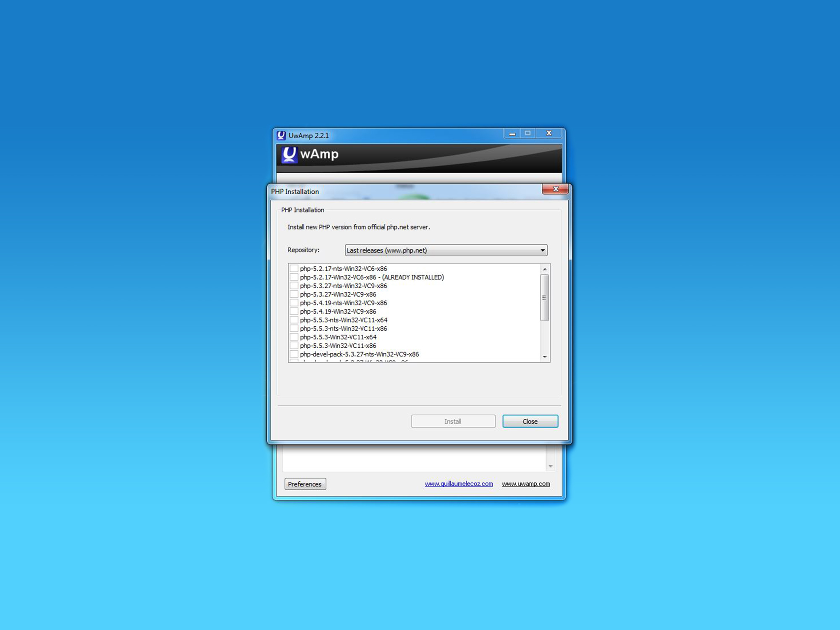The image size is (840, 630).
Task: Click the UwAmp logo icon in banner
Action: click(289, 155)
